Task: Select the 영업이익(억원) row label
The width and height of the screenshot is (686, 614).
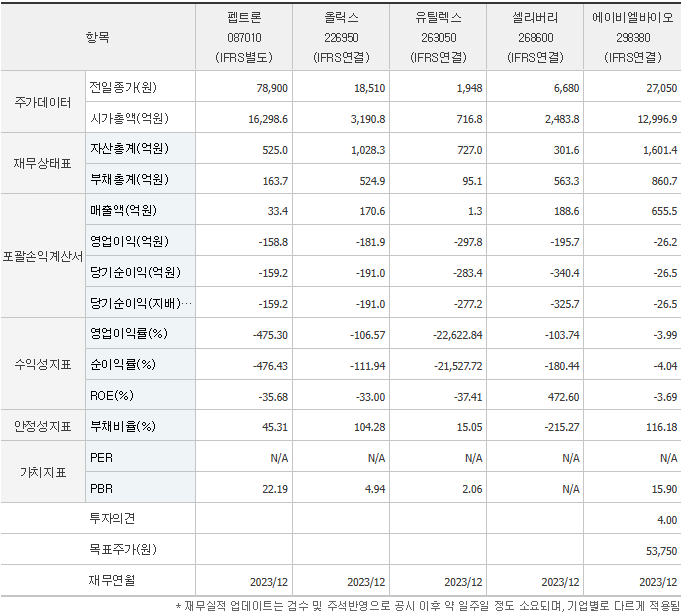Action: pyautogui.click(x=129, y=242)
